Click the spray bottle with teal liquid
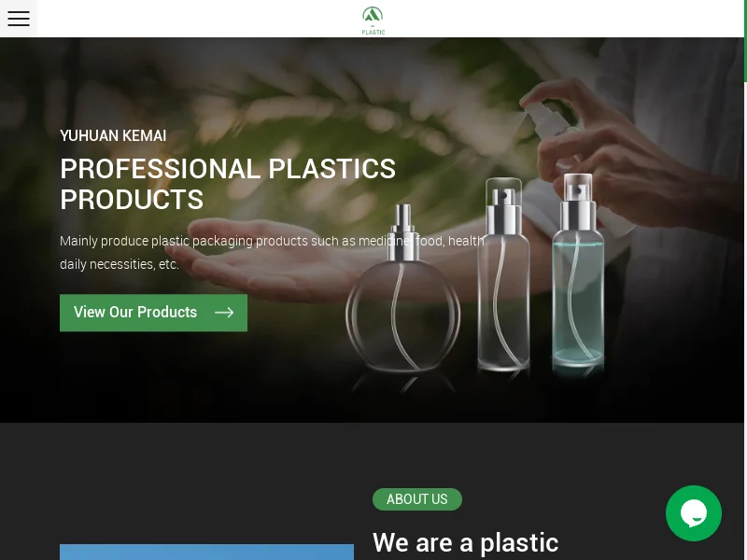Screen dimensions: 747x560 pyautogui.click(x=578, y=272)
